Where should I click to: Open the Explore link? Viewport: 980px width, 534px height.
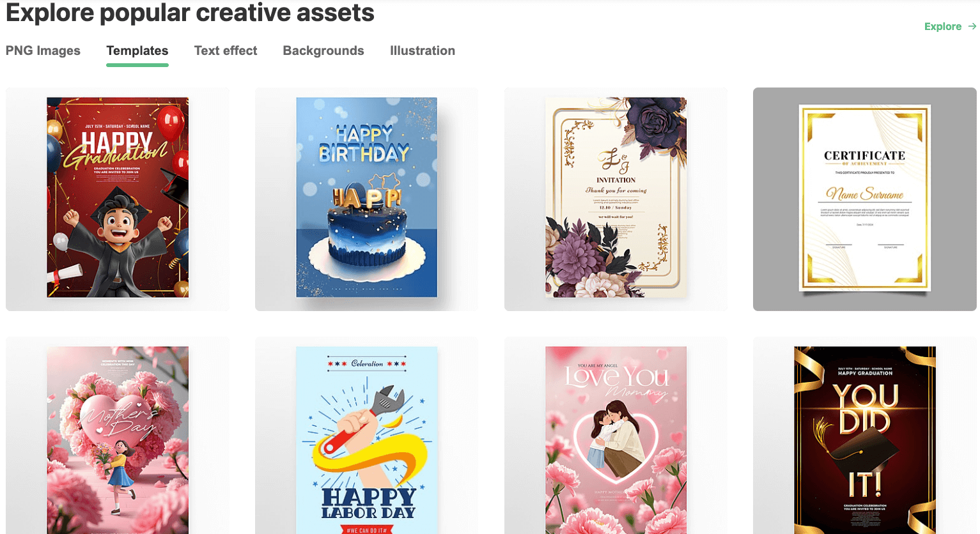(943, 26)
